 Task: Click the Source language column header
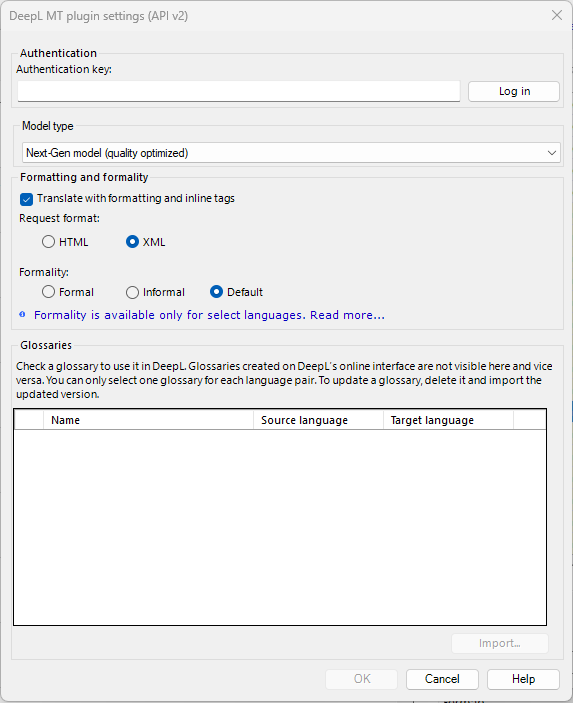click(x=318, y=420)
